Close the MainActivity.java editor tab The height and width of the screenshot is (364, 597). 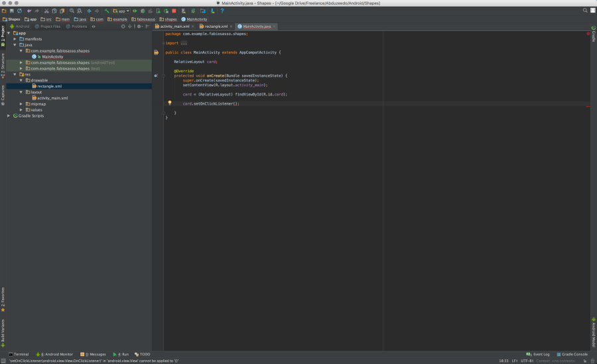(x=274, y=27)
